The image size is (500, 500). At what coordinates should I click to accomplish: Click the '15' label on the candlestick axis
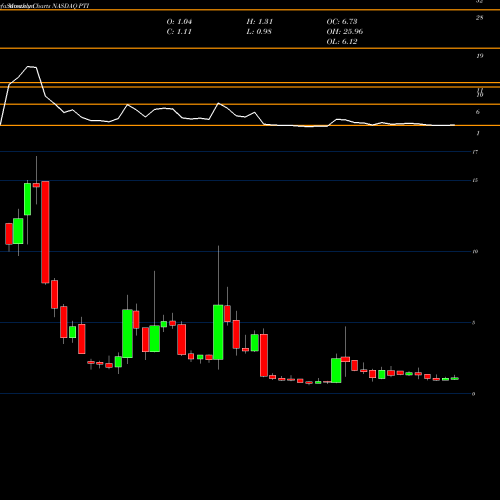[x=475, y=180]
